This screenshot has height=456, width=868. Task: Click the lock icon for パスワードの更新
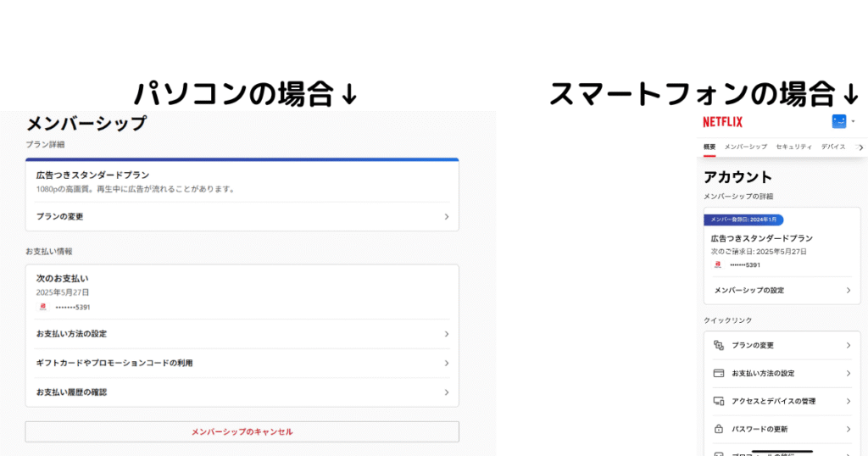click(x=719, y=429)
